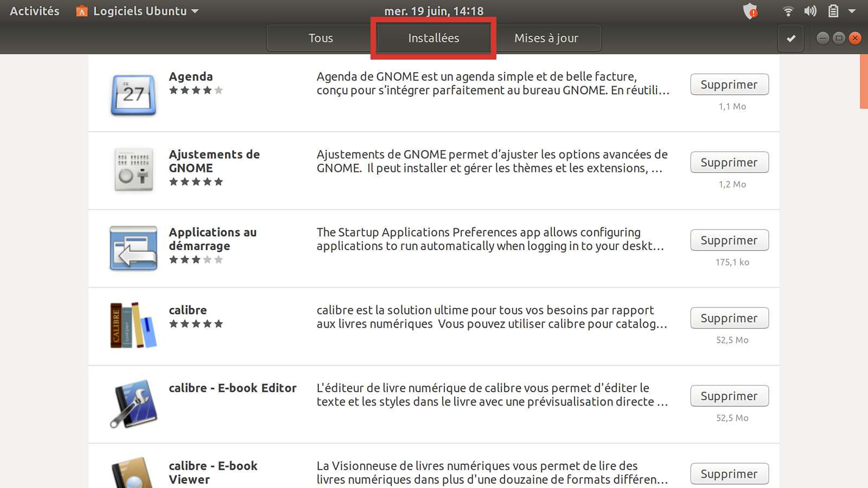This screenshot has width=868, height=488.
Task: Select the Applications au démarrage icon
Action: tap(133, 248)
